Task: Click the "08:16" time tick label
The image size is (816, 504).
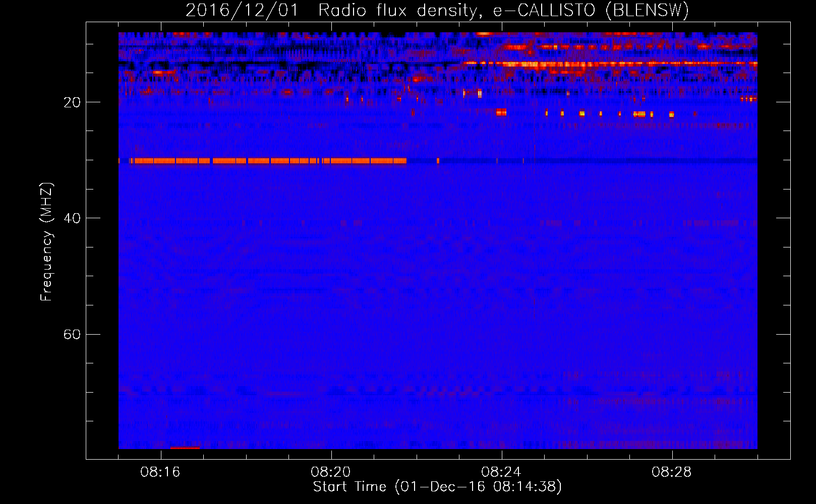Action: [x=161, y=472]
